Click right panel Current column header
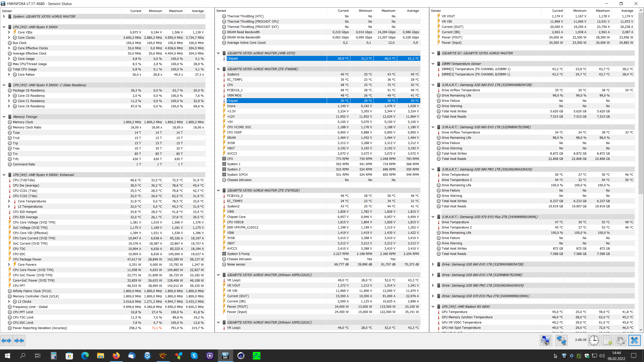The height and width of the screenshot is (362, 644). [x=553, y=11]
